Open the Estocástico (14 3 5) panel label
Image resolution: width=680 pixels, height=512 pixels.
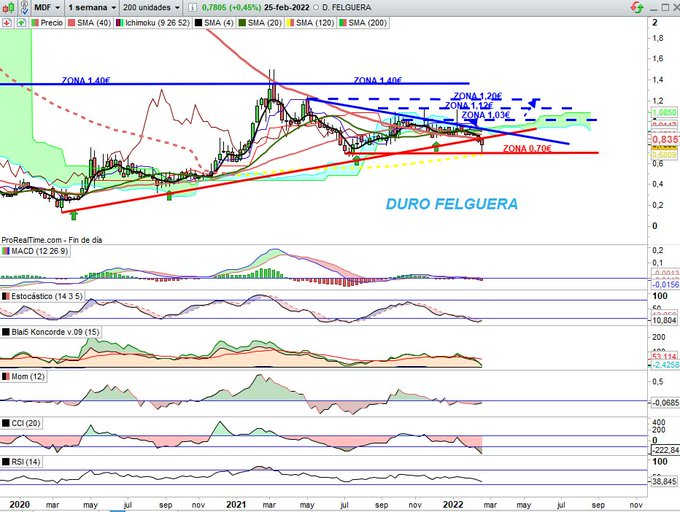[x=42, y=296]
